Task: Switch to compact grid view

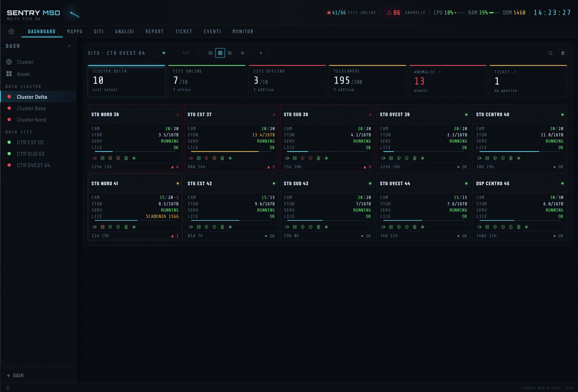Action: tap(220, 53)
